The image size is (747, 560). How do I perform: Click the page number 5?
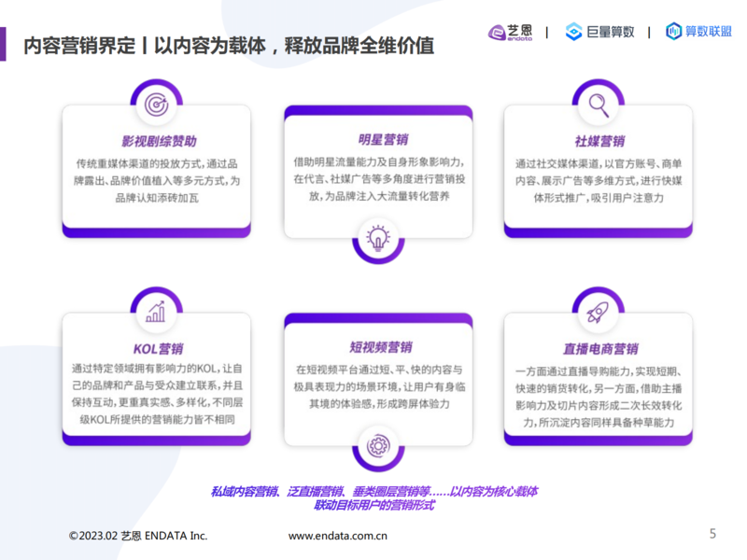tap(713, 534)
